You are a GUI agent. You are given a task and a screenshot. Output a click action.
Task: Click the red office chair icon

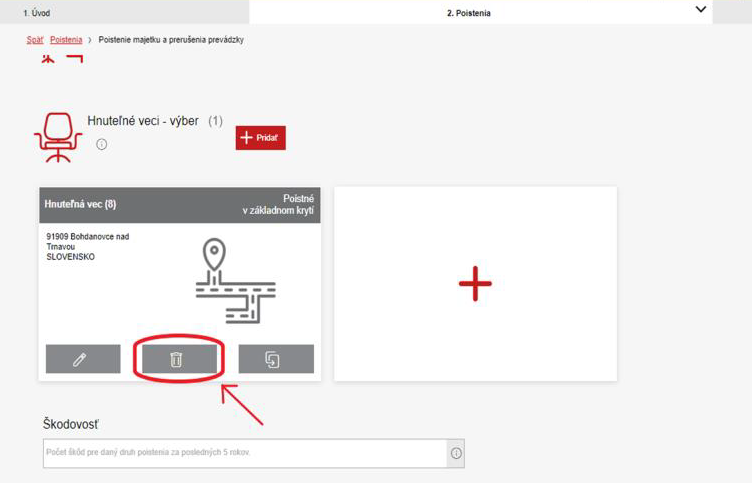(x=58, y=137)
